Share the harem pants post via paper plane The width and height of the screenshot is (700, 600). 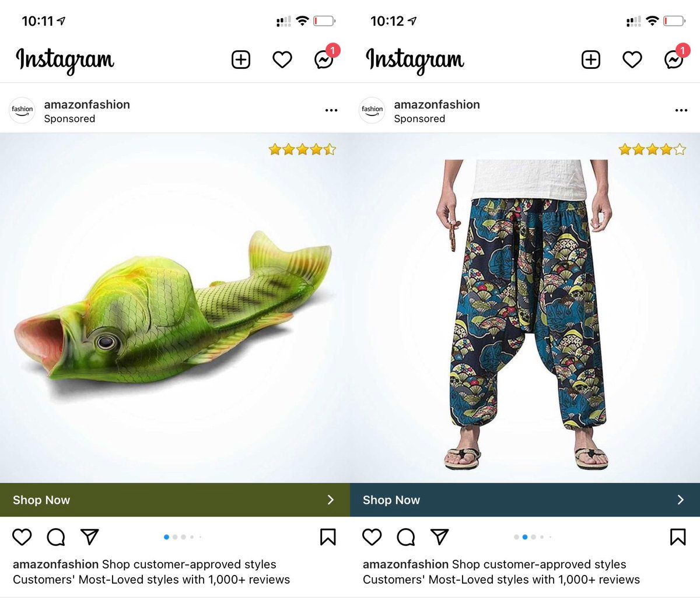(x=439, y=536)
